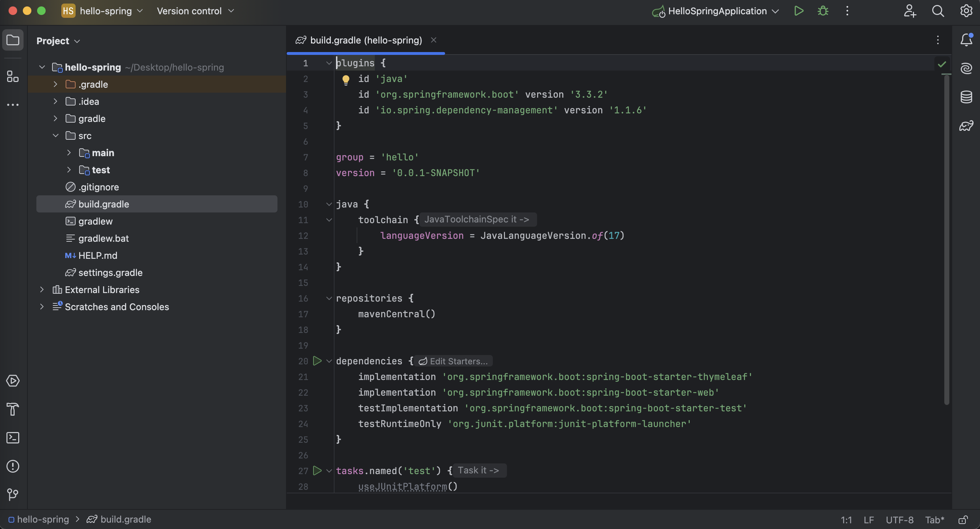Open the Gradle tool window from the right sidebar
980x529 pixels.
966,125
